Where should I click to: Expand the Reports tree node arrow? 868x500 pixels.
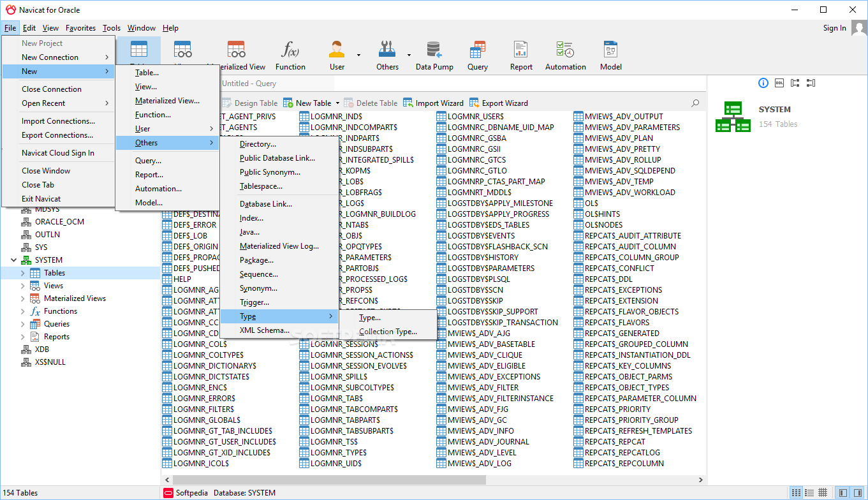(x=23, y=337)
